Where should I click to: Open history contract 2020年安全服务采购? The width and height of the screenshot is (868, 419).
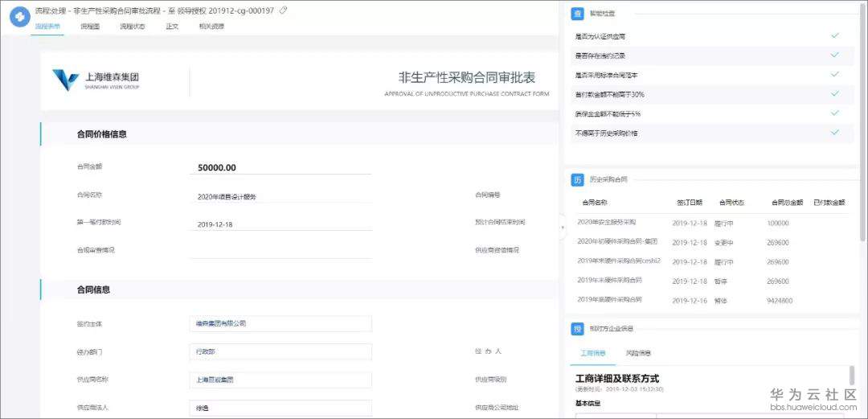point(606,222)
